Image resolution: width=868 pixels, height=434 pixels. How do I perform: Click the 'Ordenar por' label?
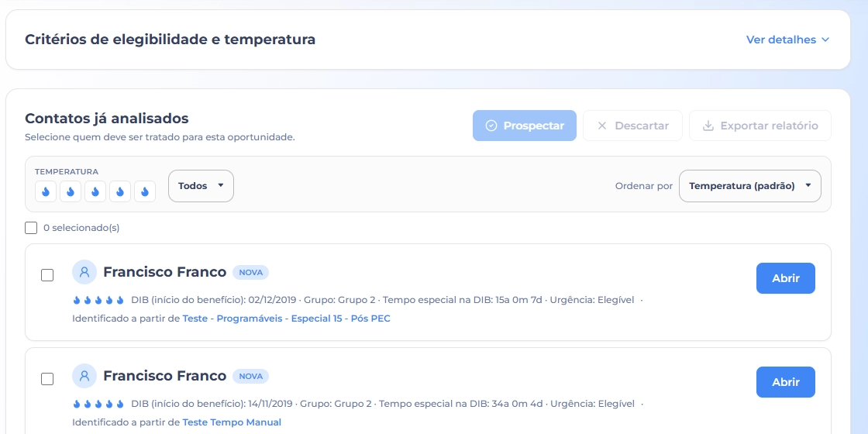coord(644,186)
